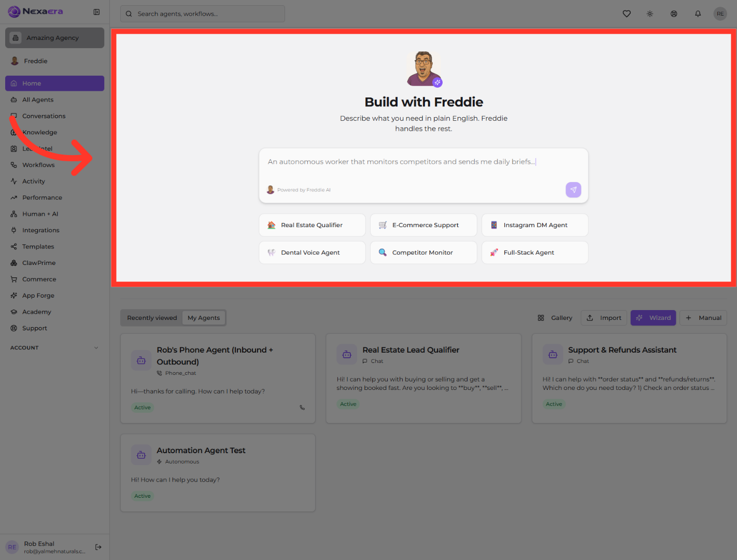Viewport: 737px width, 560px height.
Task: Open help lifebuoy icon in top bar
Action: tap(674, 14)
